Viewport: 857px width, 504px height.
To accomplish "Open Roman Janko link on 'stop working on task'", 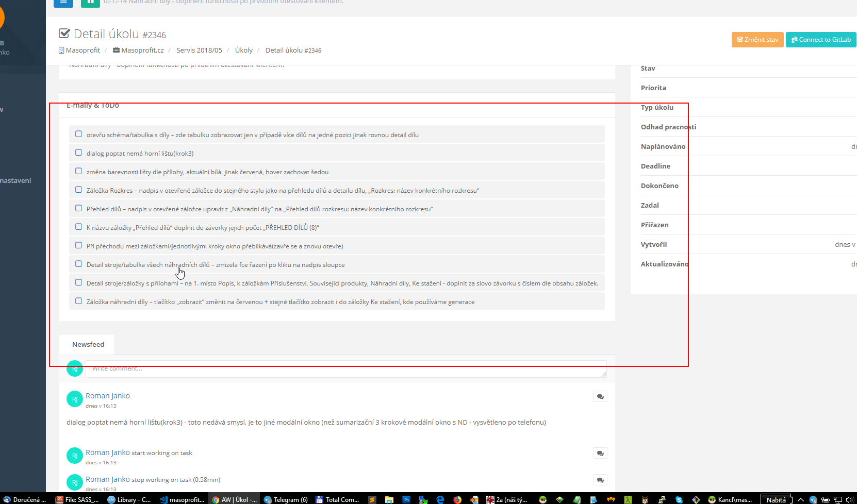I will pyautogui.click(x=108, y=479).
